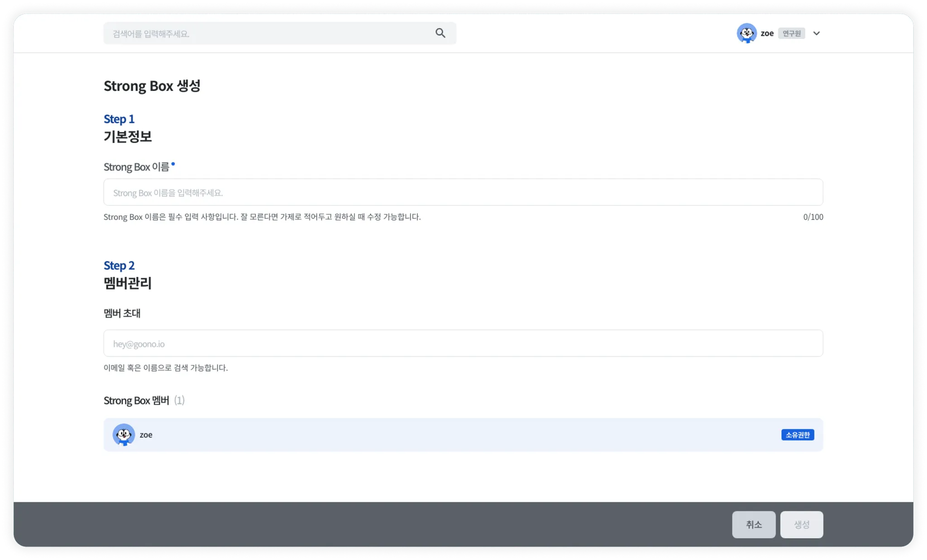
Task: Click the Strong Box 이름 input field
Action: [463, 192]
